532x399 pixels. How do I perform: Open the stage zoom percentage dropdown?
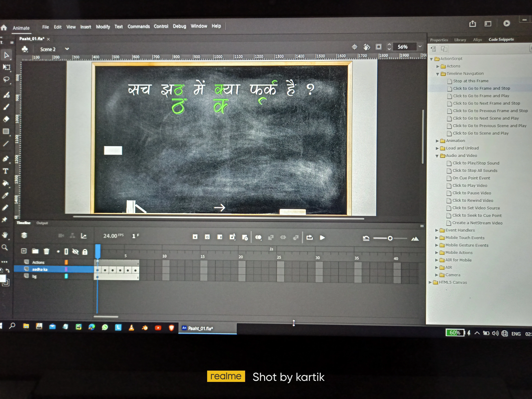pyautogui.click(x=420, y=46)
